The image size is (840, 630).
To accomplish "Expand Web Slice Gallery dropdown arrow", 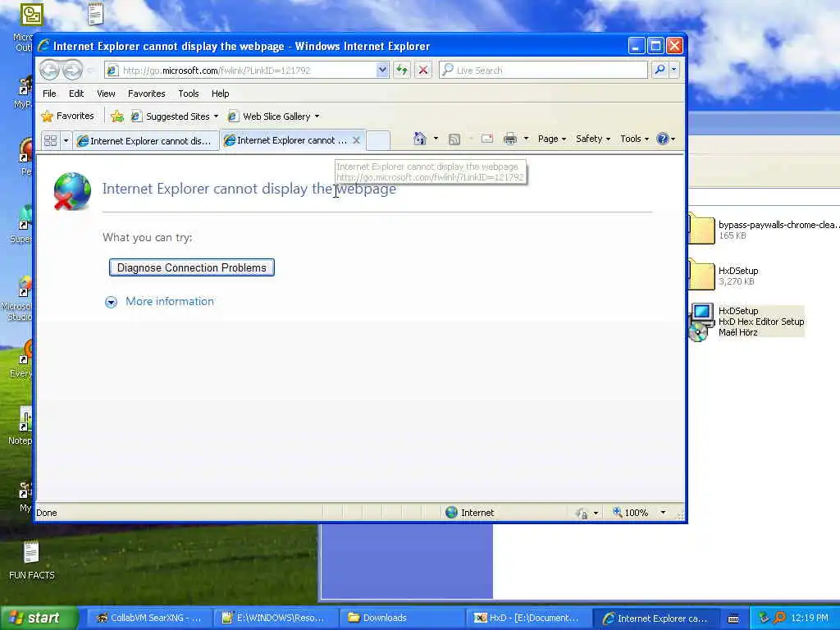I will tap(317, 116).
